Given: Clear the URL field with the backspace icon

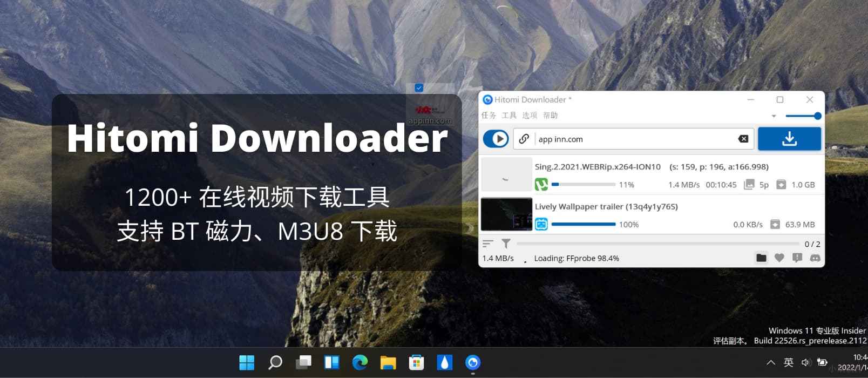Looking at the screenshot, I should point(743,139).
